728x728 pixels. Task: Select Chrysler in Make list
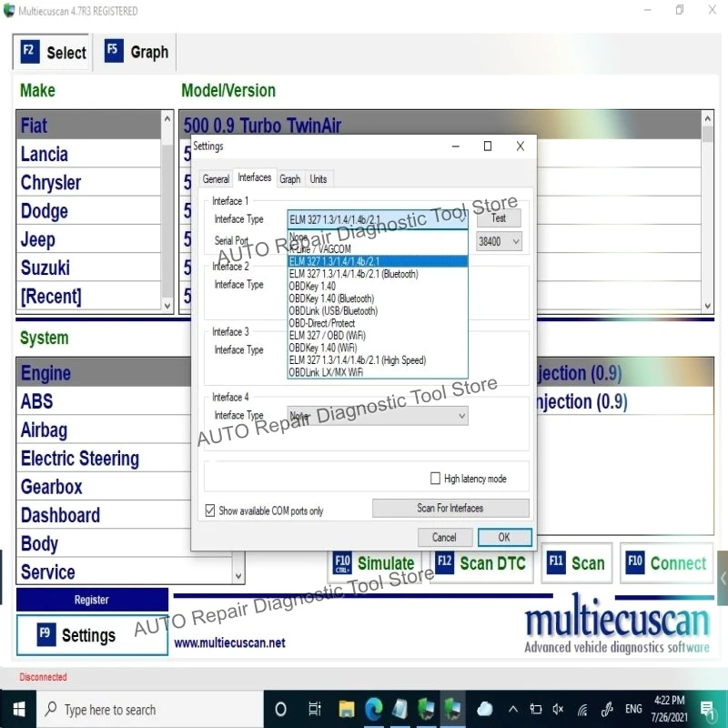88,183
